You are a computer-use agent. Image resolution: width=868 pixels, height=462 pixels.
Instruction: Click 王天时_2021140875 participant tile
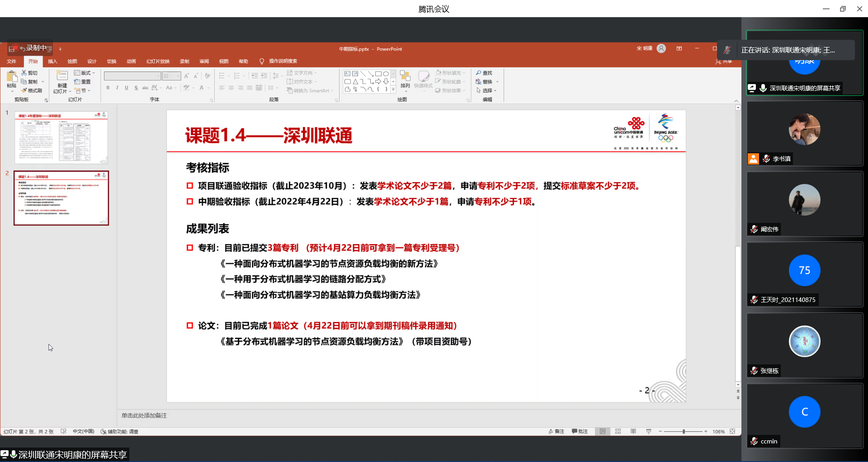(x=805, y=274)
